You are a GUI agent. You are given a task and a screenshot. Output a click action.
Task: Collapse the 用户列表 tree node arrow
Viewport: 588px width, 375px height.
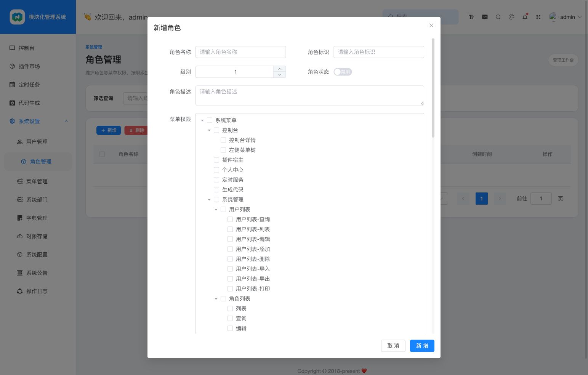click(216, 210)
